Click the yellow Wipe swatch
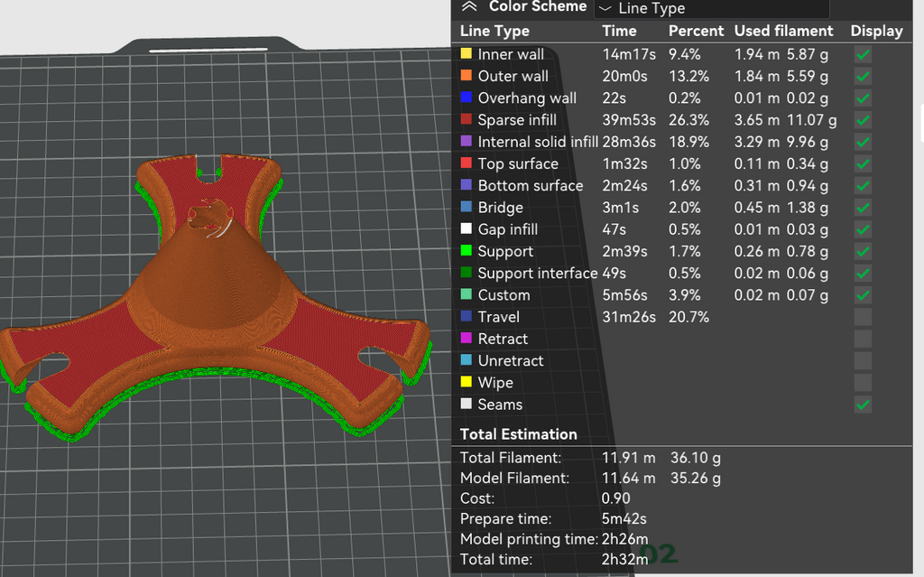Image resolution: width=924 pixels, height=577 pixels. [x=467, y=381]
